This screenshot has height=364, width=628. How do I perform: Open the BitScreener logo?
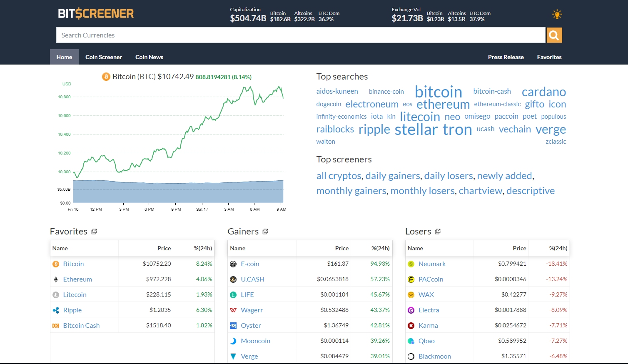[x=96, y=14]
